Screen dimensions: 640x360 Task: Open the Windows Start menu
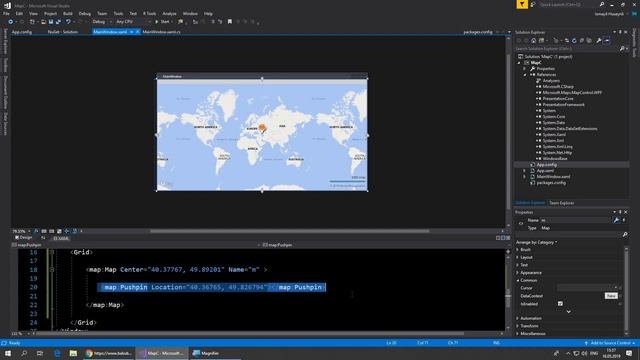pyautogui.click(x=8, y=353)
